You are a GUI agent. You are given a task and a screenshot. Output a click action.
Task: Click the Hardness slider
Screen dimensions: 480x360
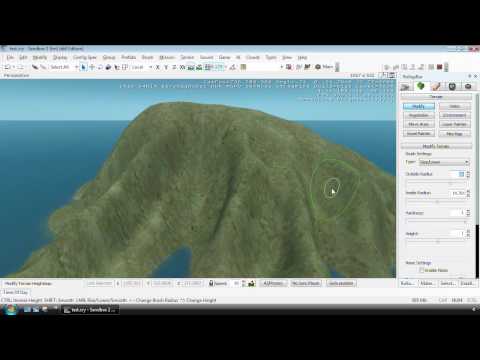[436, 221]
